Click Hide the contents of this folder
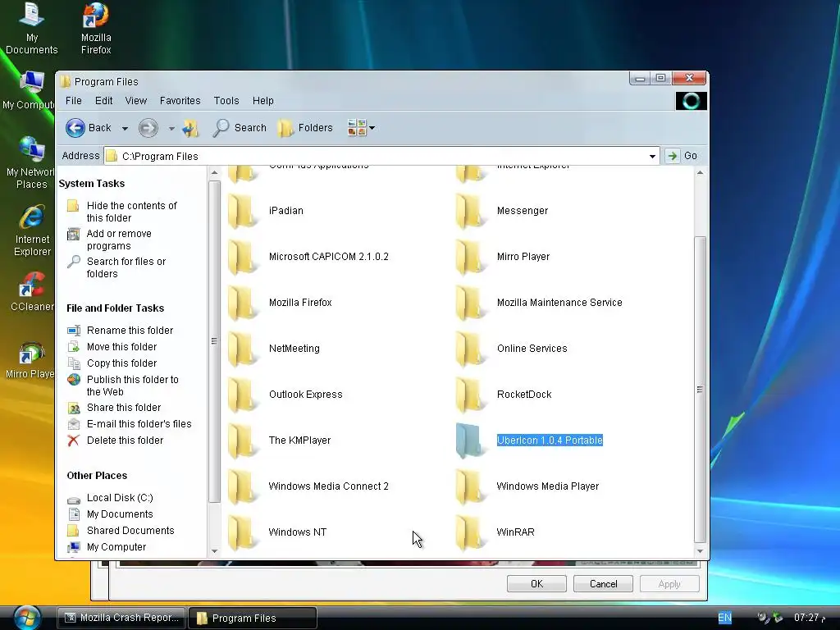This screenshot has width=840, height=630. (x=132, y=212)
